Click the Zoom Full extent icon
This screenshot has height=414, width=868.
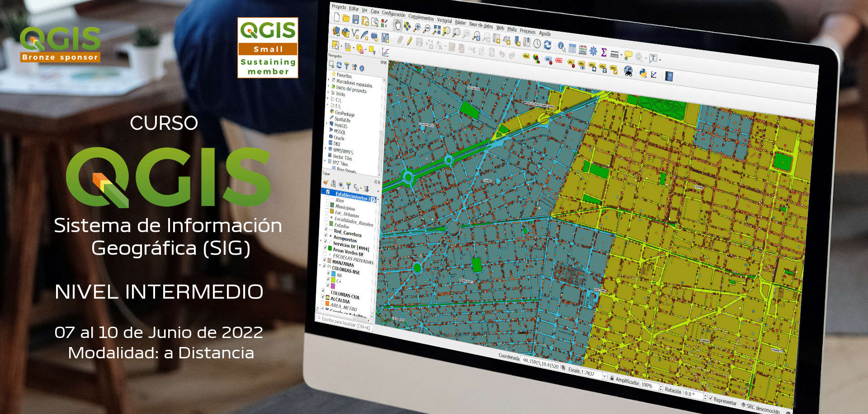tap(436, 30)
